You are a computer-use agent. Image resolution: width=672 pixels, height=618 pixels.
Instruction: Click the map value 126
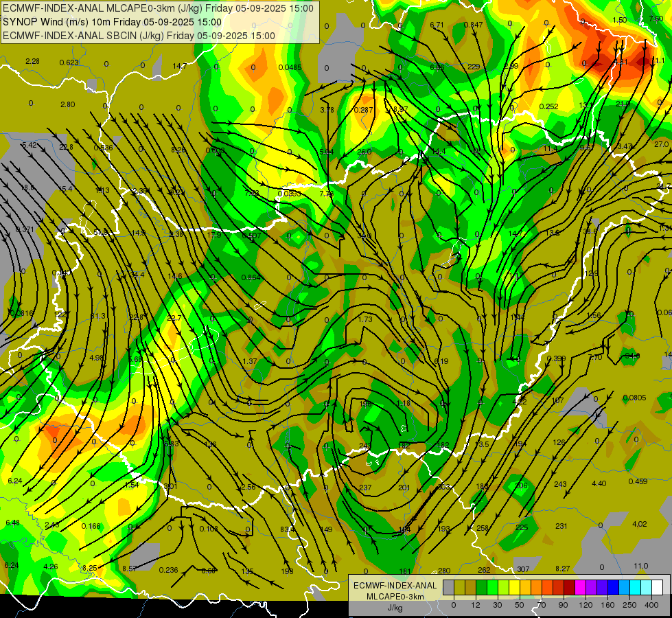(559, 443)
